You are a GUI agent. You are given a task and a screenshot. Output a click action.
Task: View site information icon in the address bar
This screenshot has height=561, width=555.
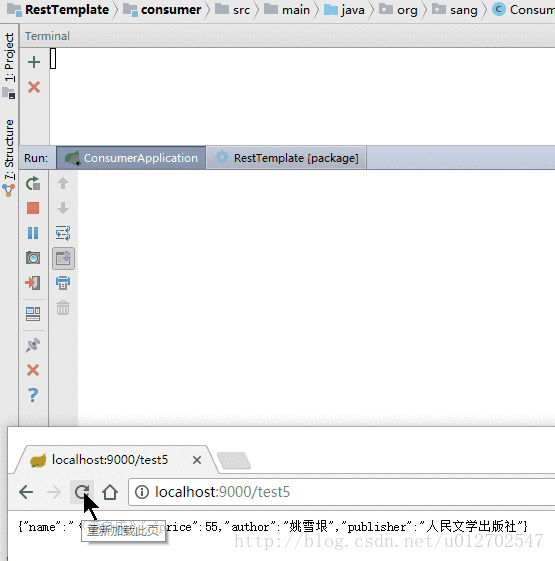pos(142,492)
